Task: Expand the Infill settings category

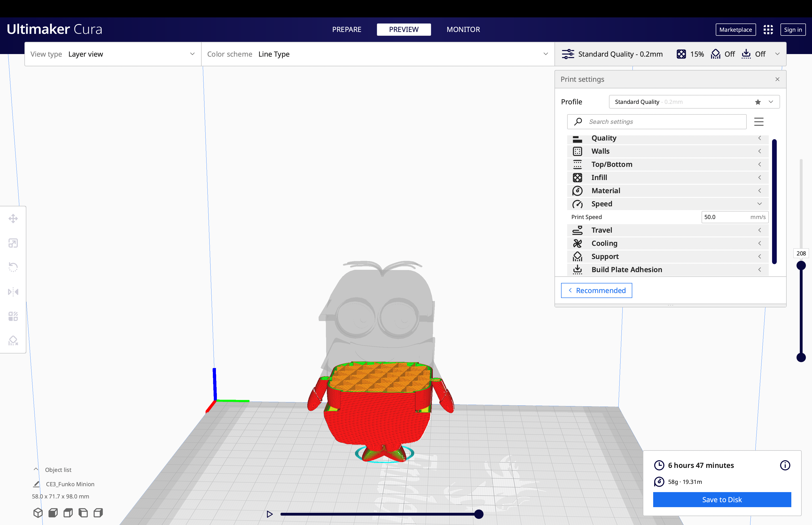Action: (x=668, y=178)
